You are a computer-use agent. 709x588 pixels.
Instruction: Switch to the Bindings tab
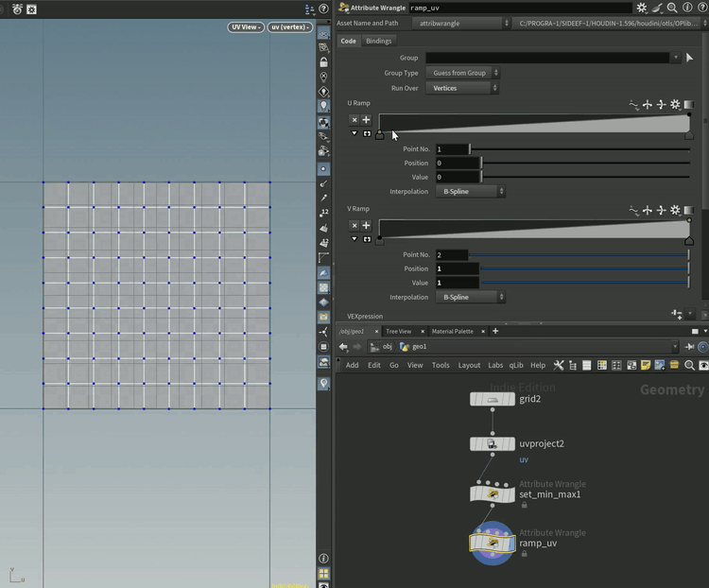[378, 41]
